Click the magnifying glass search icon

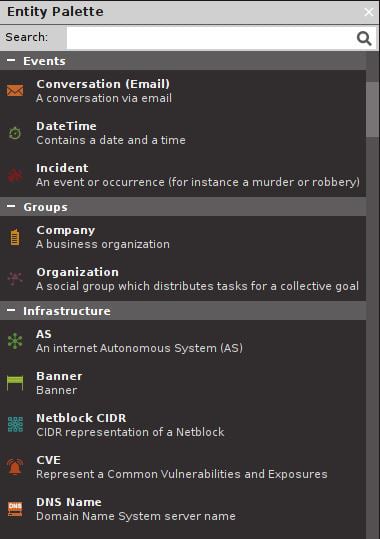coord(364,38)
